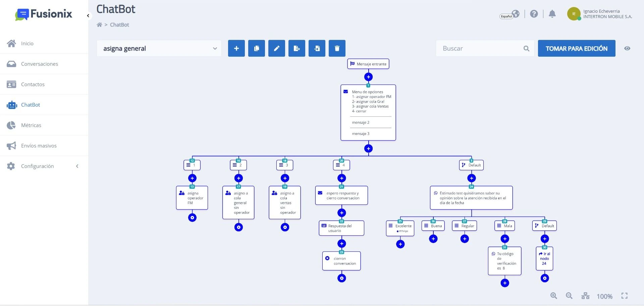Click the add new chatbot plus button
The width and height of the screenshot is (644, 306).
(x=236, y=49)
